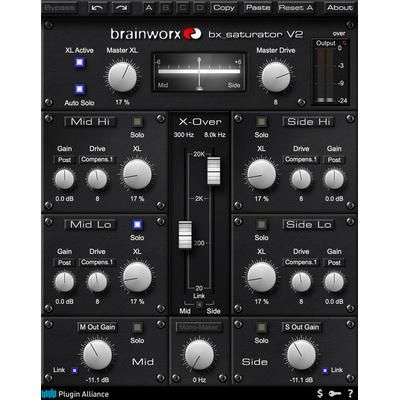This screenshot has width=400, height=400.
Task: Open Mid Hi Drive Compens.1 dropdown
Action: (x=97, y=160)
